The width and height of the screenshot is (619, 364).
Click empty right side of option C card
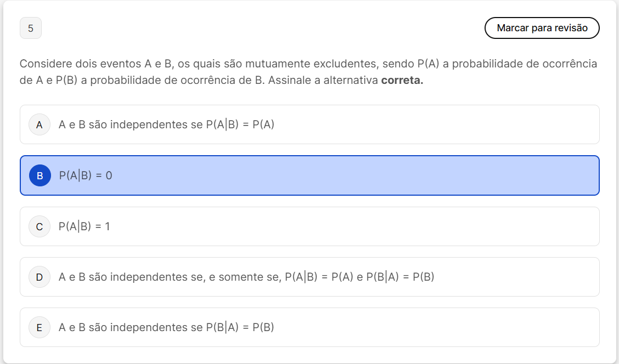coord(439,226)
